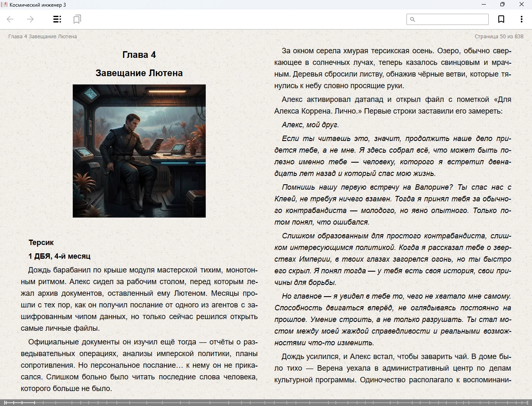Screen dimensions: 532x406
Task: Click the 'Страница 50 из 838' page indicator
Action: click(499, 36)
